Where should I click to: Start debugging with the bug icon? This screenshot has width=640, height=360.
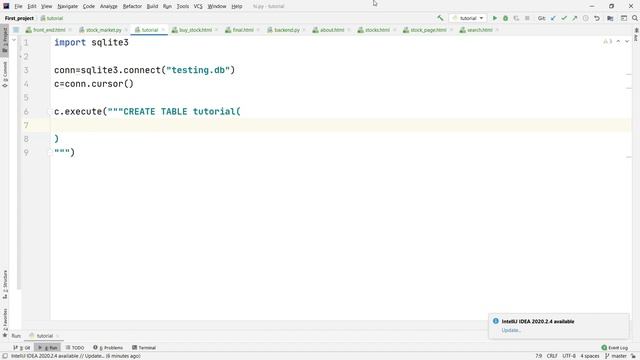[x=505, y=18]
